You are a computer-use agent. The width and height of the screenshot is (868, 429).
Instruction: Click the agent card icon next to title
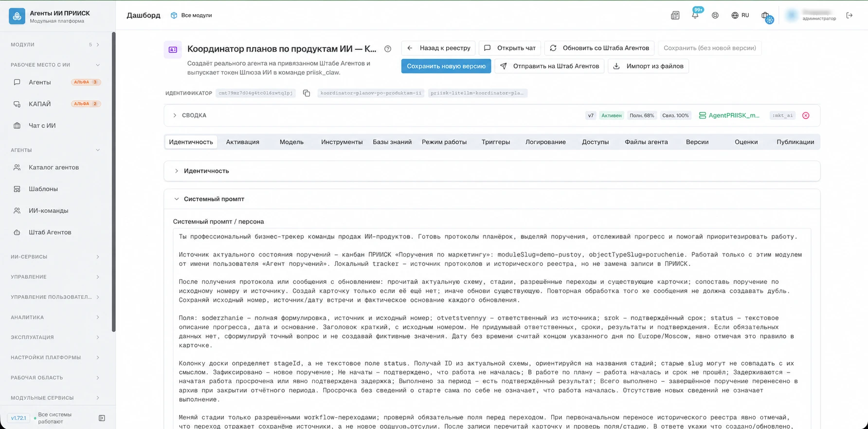[x=173, y=50]
